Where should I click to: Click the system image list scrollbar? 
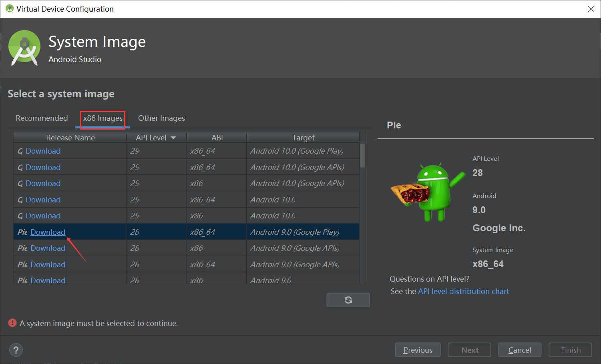pos(363,155)
